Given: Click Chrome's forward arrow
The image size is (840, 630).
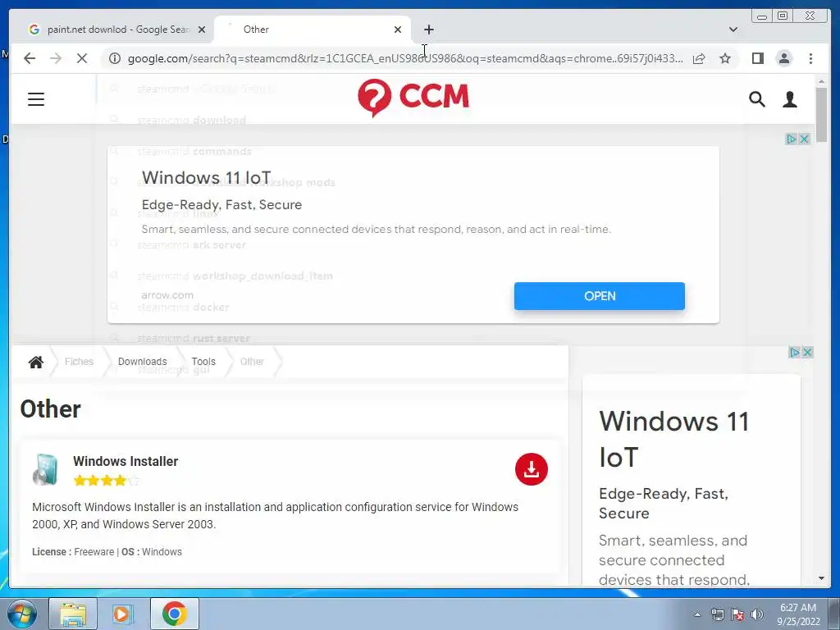Looking at the screenshot, I should pos(56,58).
